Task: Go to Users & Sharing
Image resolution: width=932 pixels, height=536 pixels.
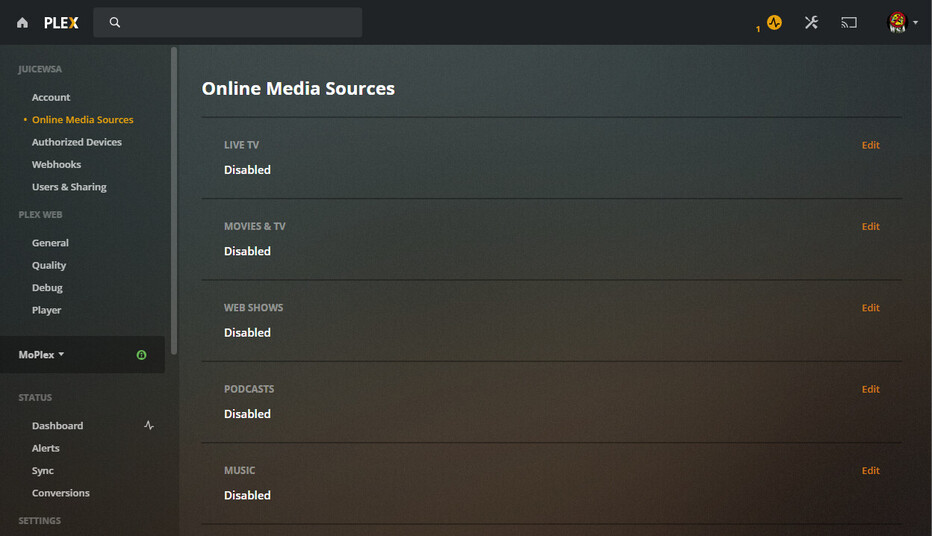Action: click(x=69, y=187)
